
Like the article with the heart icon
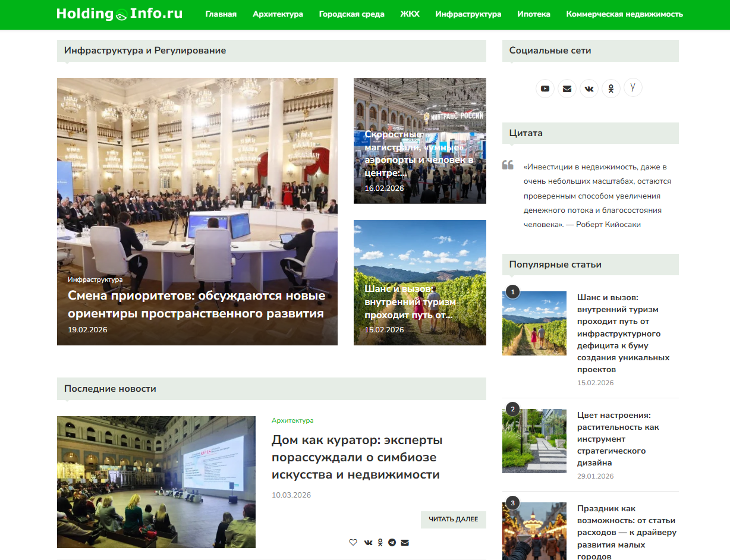click(x=353, y=542)
